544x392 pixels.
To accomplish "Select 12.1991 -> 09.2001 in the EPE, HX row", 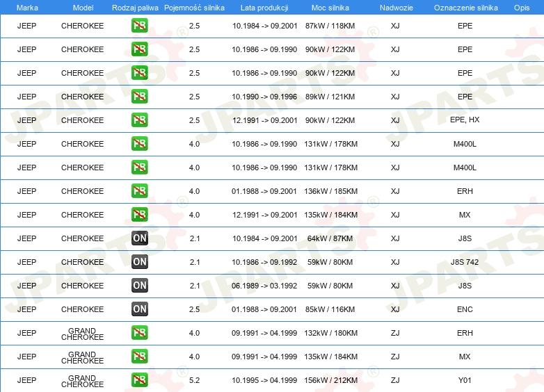I will tap(265, 120).
